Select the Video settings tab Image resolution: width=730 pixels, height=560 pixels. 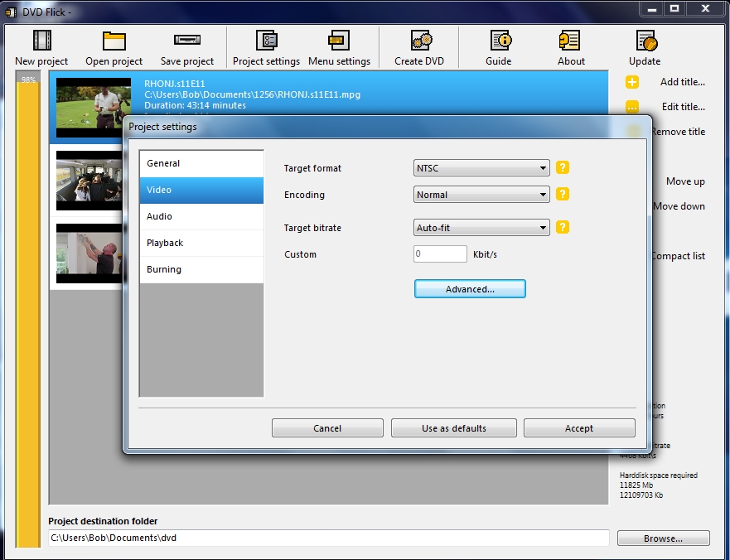pos(201,190)
